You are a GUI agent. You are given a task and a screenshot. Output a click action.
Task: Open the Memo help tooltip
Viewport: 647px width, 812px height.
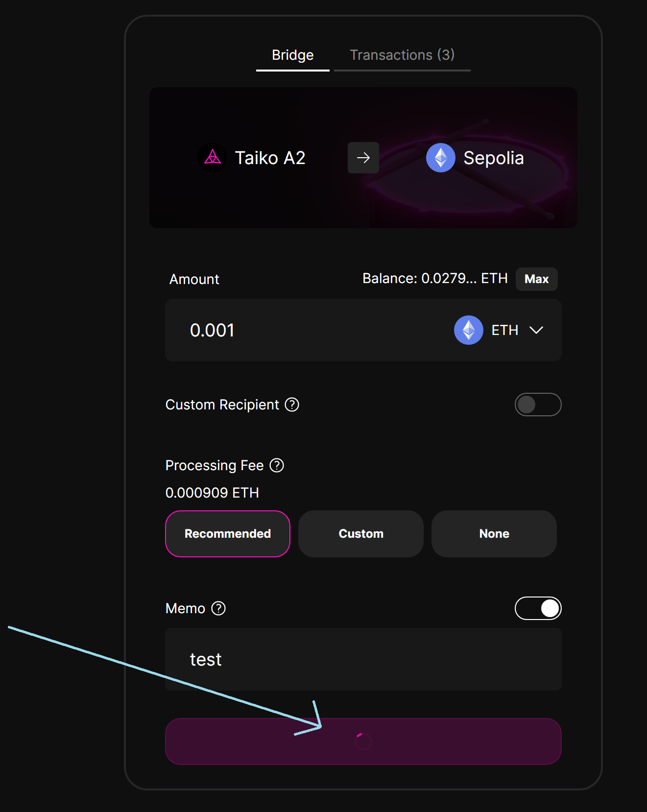coord(217,608)
